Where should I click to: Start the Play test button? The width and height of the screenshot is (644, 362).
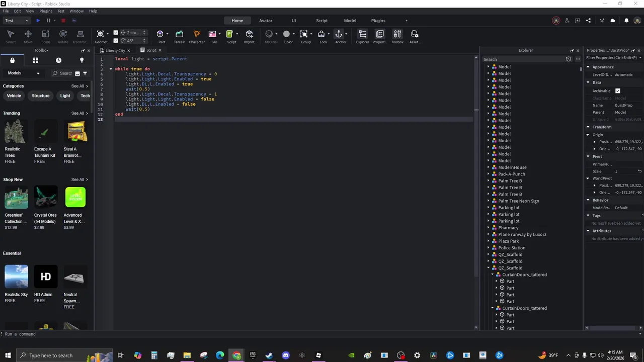pyautogui.click(x=38, y=21)
